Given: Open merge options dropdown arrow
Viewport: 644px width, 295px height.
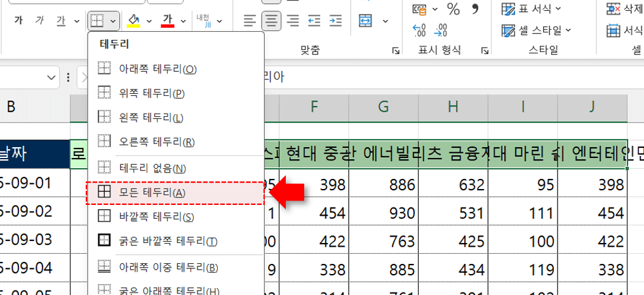Looking at the screenshot, I should [x=386, y=21].
